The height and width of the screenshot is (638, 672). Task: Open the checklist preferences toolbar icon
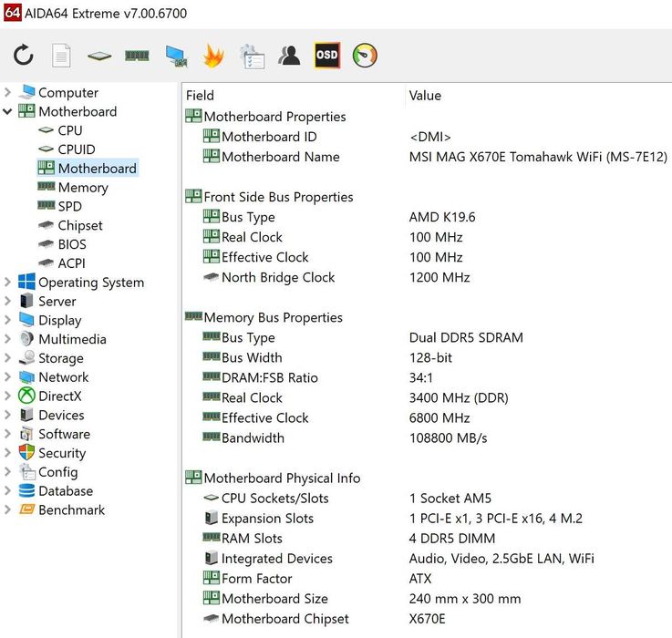tap(252, 57)
